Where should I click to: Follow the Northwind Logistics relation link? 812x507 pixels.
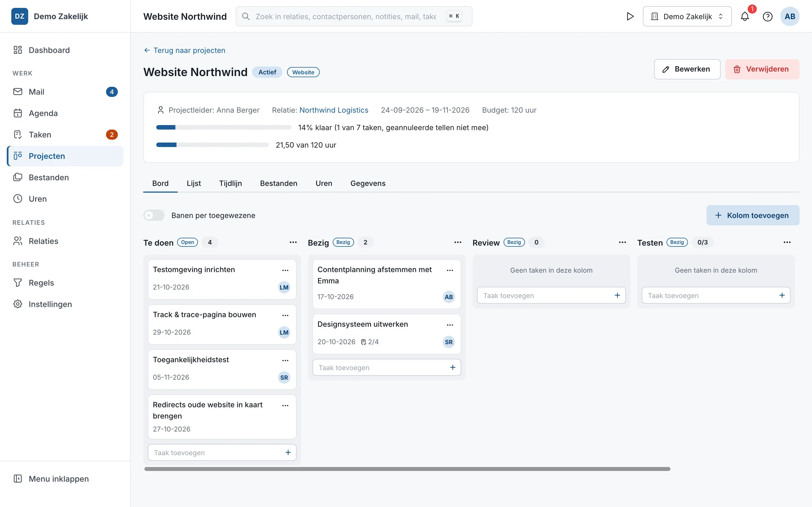(334, 110)
